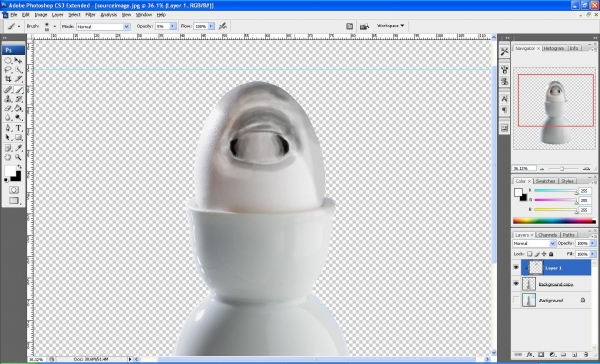Select the Crop tool
Viewport: 600px width, 364px height.
coord(8,79)
